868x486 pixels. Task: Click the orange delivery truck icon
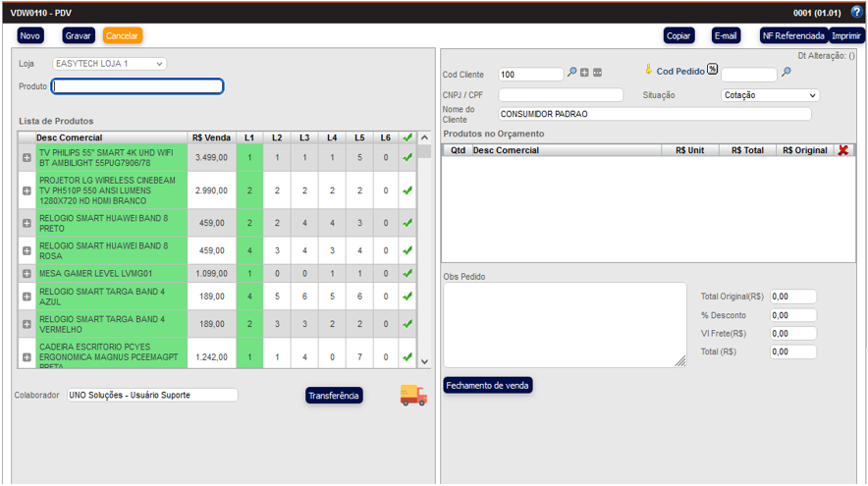click(413, 395)
